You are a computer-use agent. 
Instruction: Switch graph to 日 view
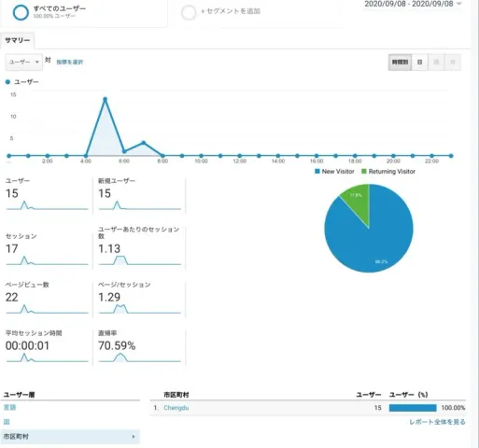click(420, 63)
